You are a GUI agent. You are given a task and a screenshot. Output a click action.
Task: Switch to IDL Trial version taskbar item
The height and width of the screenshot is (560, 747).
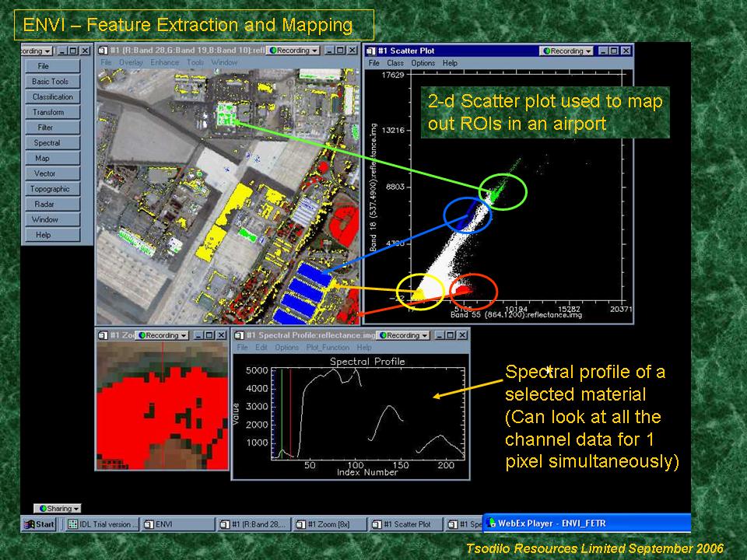click(x=101, y=524)
